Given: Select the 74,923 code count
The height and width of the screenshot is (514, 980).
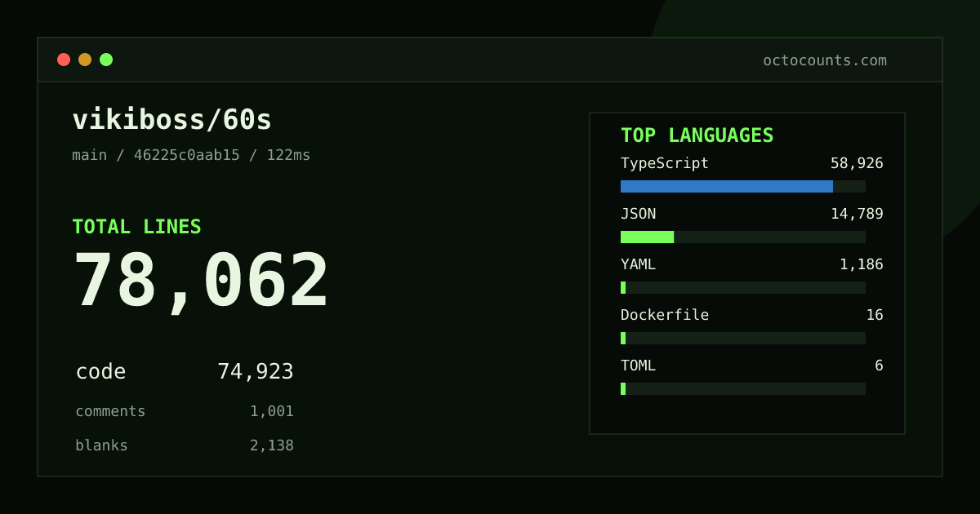Looking at the screenshot, I should [256, 372].
